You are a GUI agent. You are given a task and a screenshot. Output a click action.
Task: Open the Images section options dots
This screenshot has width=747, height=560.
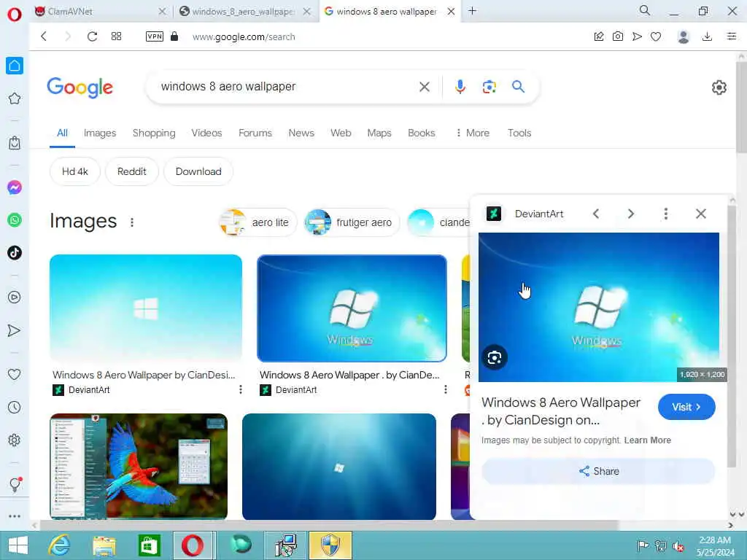coord(132,222)
